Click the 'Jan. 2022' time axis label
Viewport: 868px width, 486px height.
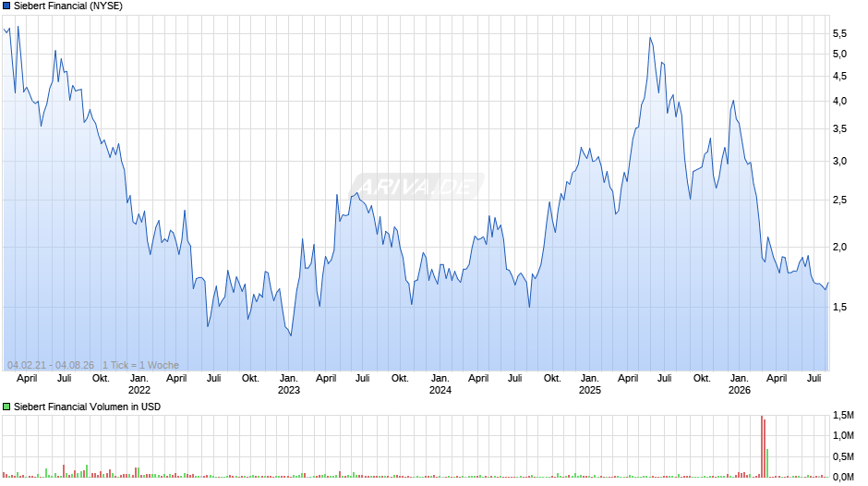click(x=139, y=384)
